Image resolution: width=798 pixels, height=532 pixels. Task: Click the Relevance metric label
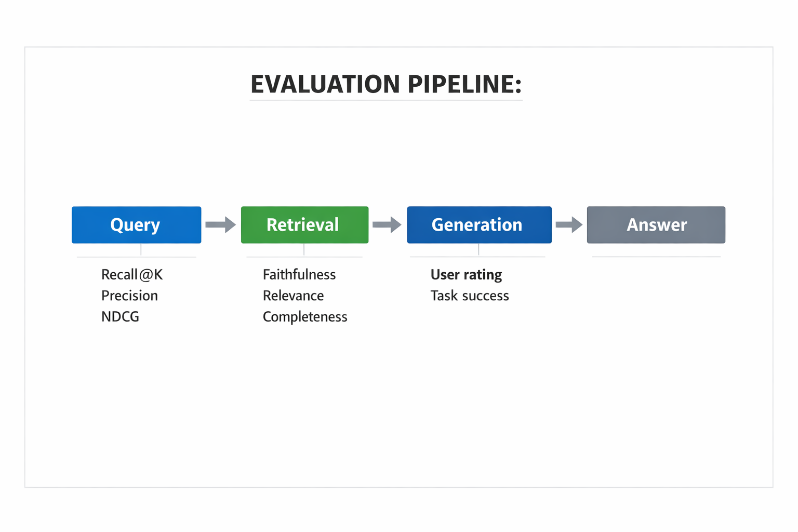[x=293, y=296]
